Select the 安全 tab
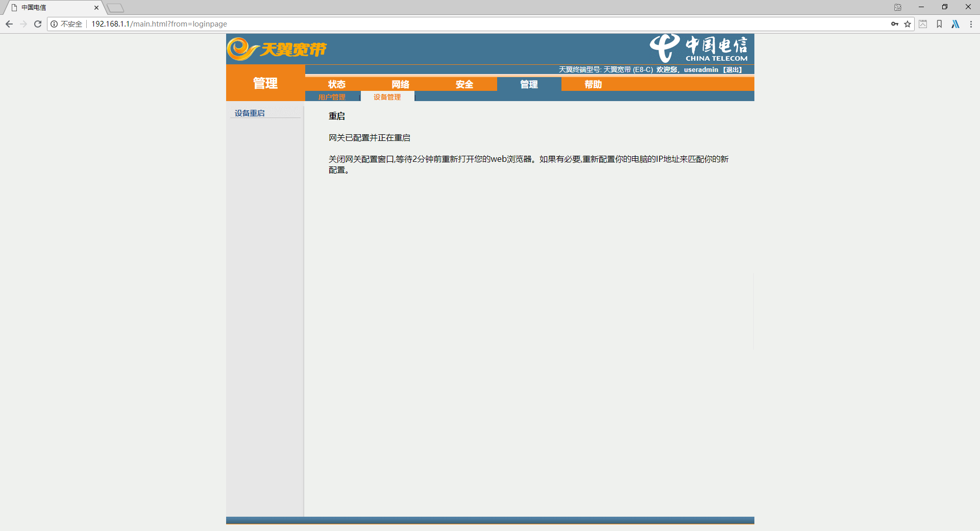 [464, 84]
